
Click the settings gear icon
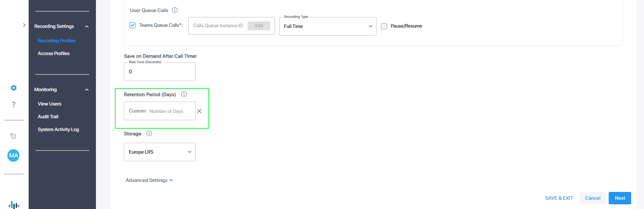(14, 88)
